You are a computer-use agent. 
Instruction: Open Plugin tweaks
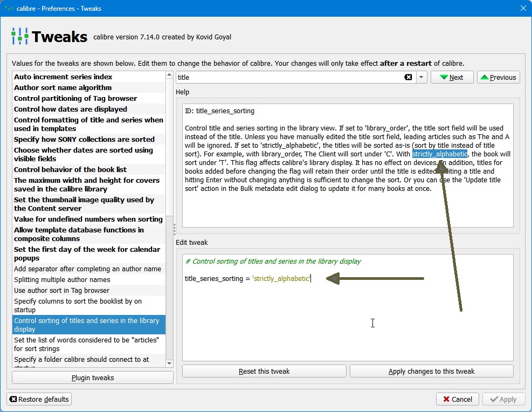tap(93, 377)
